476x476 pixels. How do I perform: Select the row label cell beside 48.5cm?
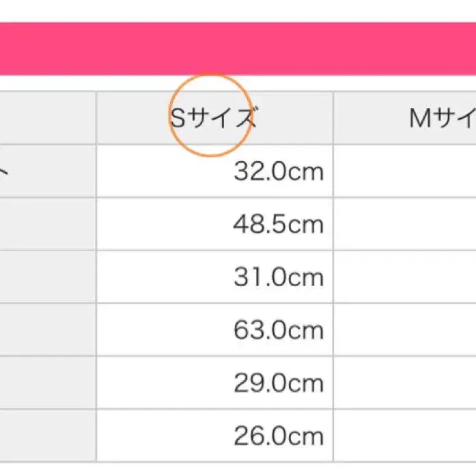(x=47, y=224)
